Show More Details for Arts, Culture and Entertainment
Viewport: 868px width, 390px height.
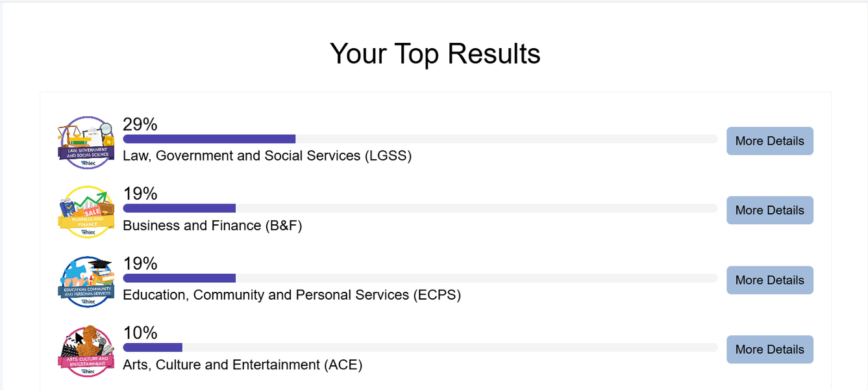click(769, 350)
